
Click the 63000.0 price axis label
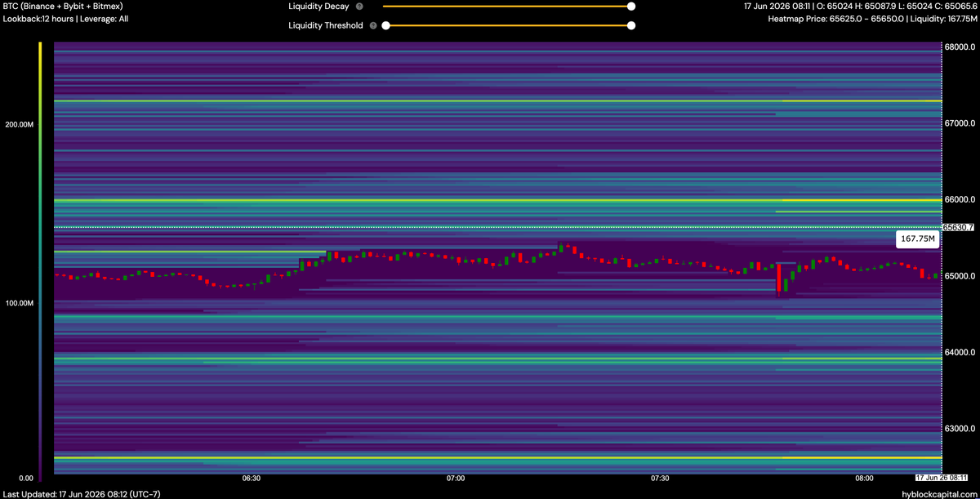click(960, 428)
